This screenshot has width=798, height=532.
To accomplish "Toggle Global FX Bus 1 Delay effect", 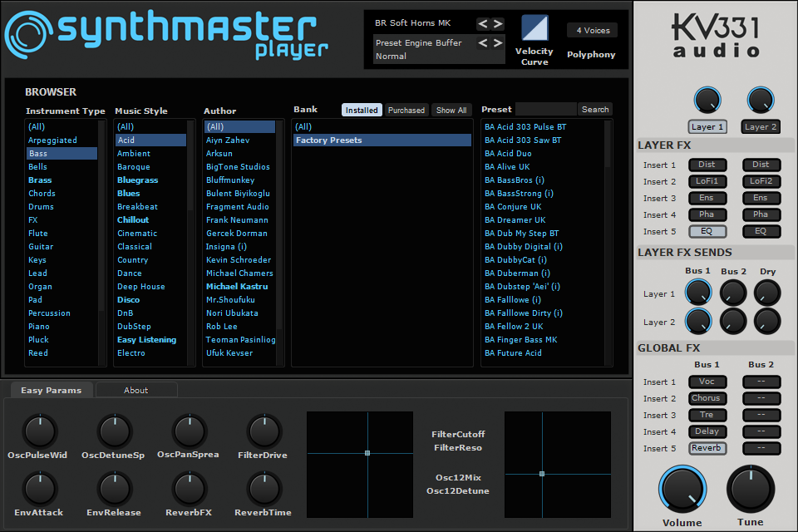I will 707,431.
